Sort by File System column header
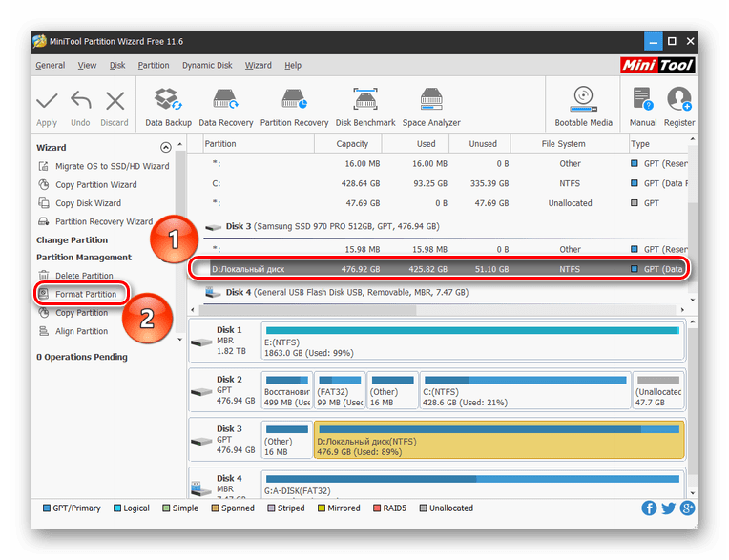 point(570,144)
